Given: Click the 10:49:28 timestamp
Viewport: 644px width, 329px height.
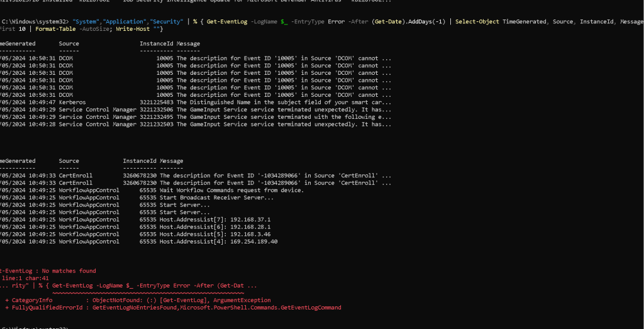Looking at the screenshot, I should click(x=42, y=125).
